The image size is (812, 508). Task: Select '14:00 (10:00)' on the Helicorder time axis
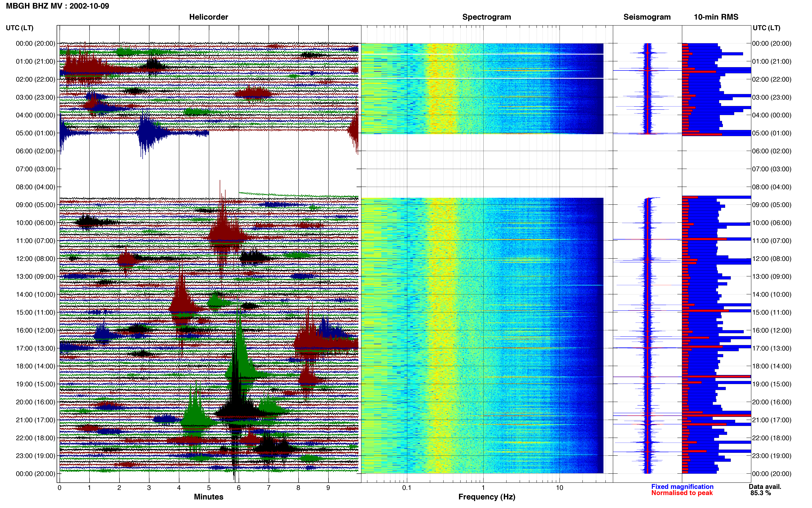tap(36, 295)
